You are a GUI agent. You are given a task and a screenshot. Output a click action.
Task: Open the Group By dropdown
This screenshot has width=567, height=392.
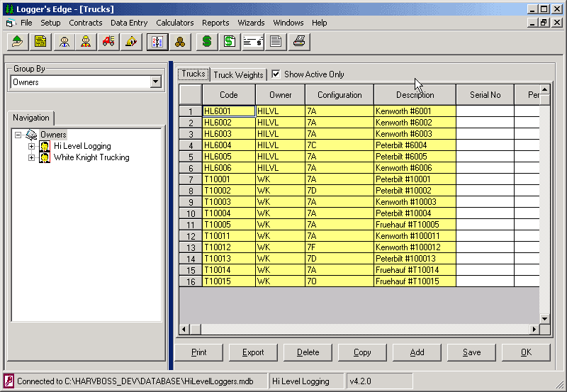pos(156,82)
